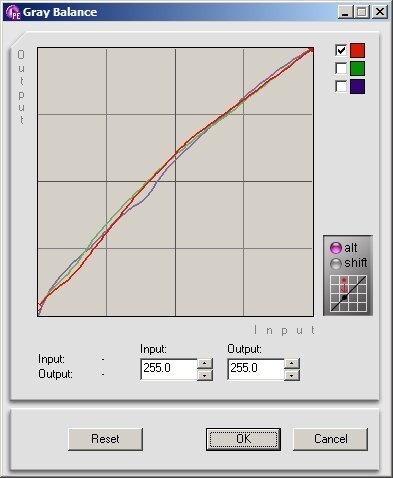The image size is (393, 478).
Task: Increase the Output value with up arrow
Action: (292, 363)
